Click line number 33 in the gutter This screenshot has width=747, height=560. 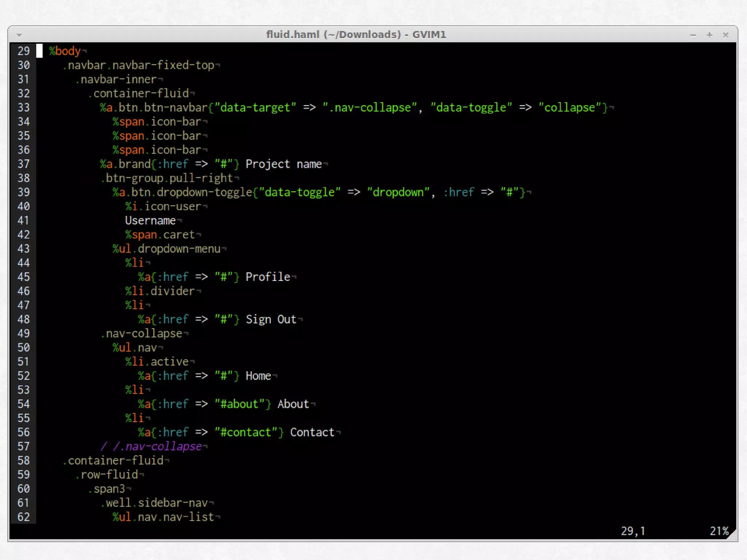pyautogui.click(x=24, y=108)
